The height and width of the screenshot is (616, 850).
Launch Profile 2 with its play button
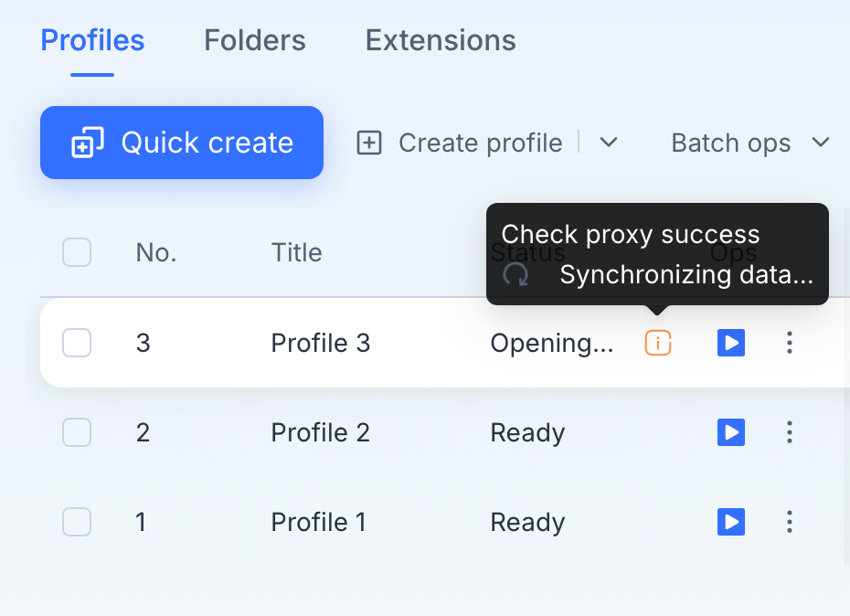(731, 432)
